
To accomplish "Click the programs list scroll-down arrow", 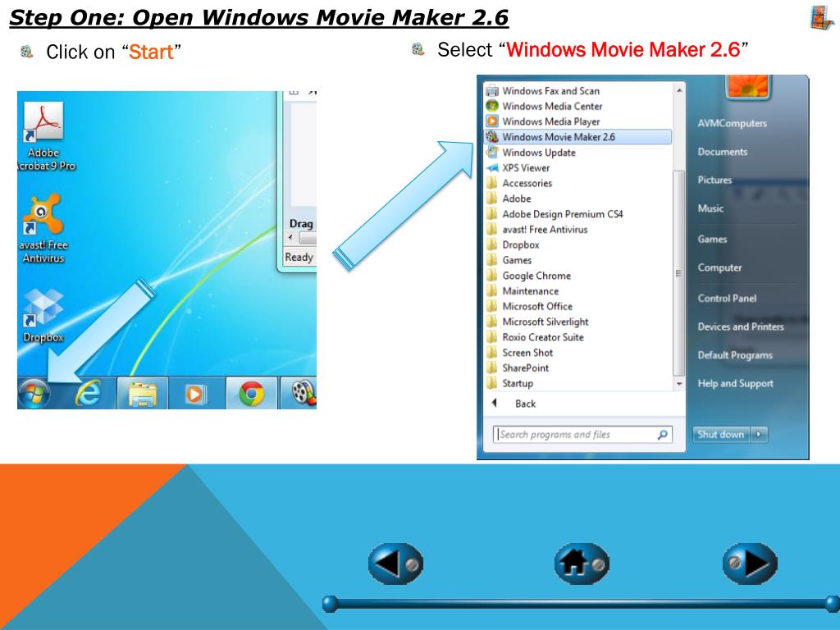I will [x=678, y=384].
